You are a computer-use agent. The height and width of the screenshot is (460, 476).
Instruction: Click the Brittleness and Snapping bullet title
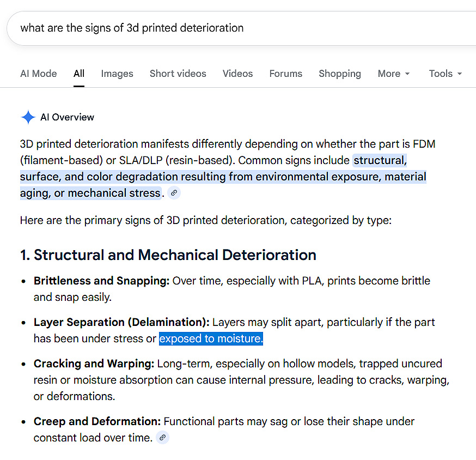click(101, 281)
